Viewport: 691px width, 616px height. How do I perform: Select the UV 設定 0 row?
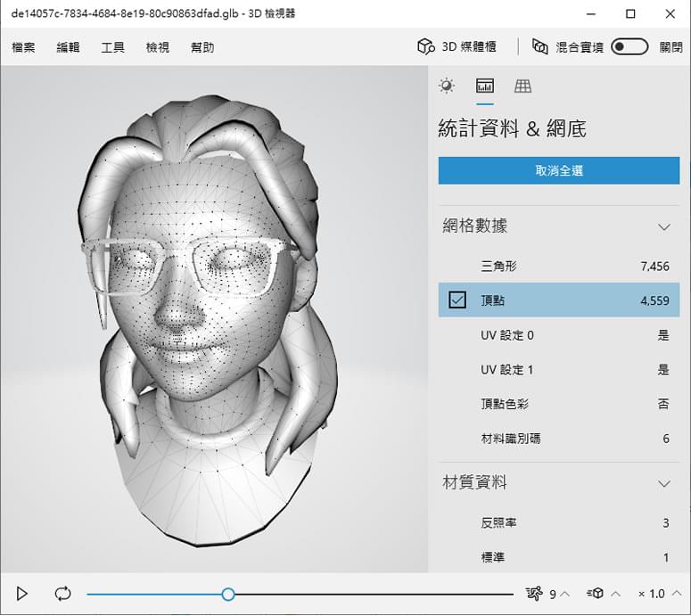pyautogui.click(x=559, y=335)
